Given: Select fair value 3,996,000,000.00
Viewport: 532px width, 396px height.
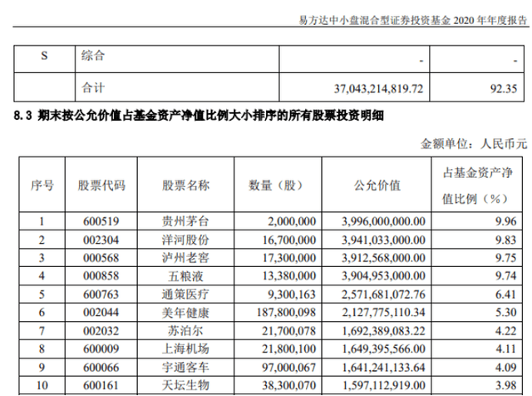Looking at the screenshot, I should [x=383, y=221].
